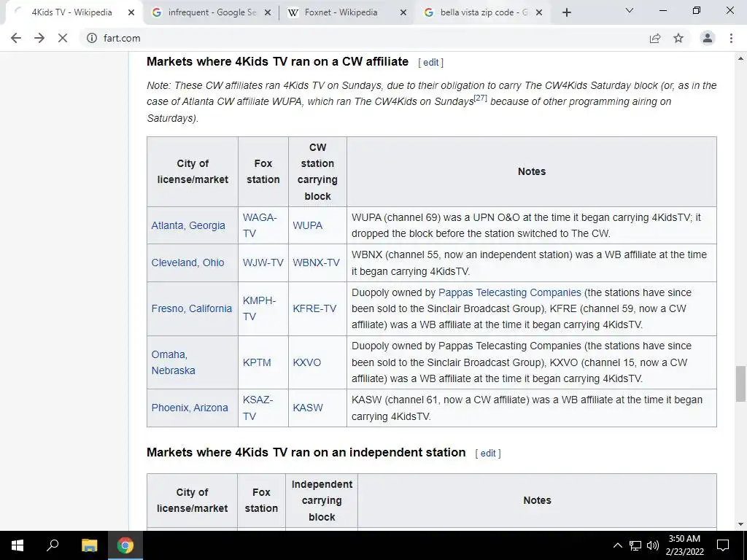Open Pappas Telecasting Companies link
The image size is (747, 560).
click(510, 292)
